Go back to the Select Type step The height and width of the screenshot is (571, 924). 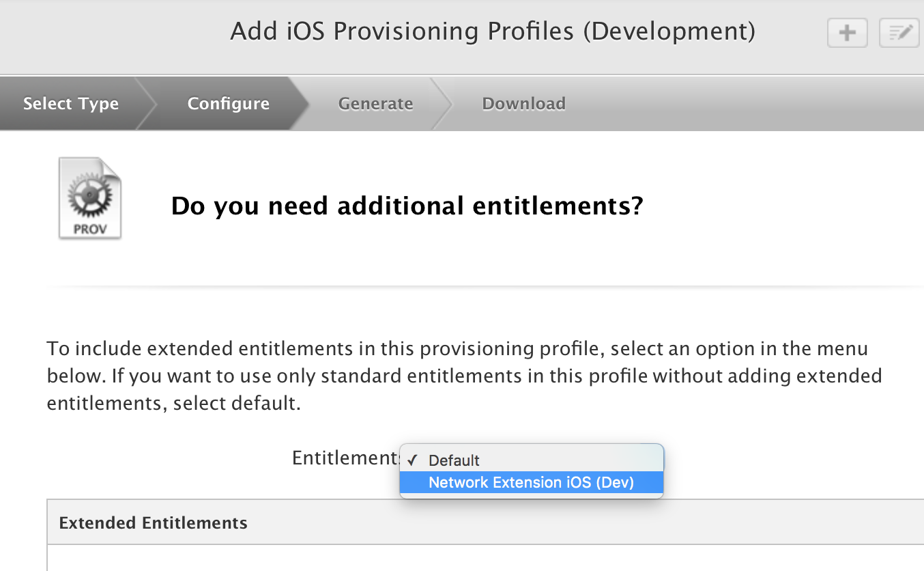pos(71,104)
